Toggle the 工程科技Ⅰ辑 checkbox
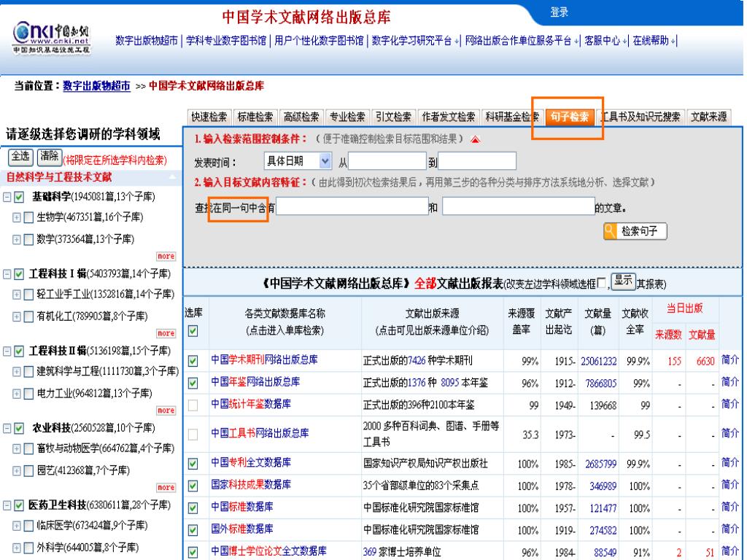Viewport: 747px width, 560px height. (19, 274)
